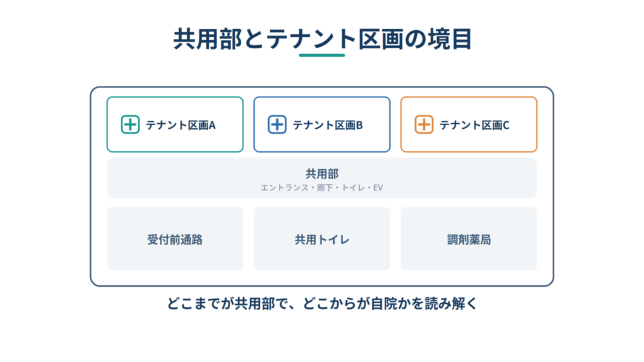Image resolution: width=644 pixels, height=362 pixels.
Task: Select the テナント区画B label text
Action: [328, 125]
